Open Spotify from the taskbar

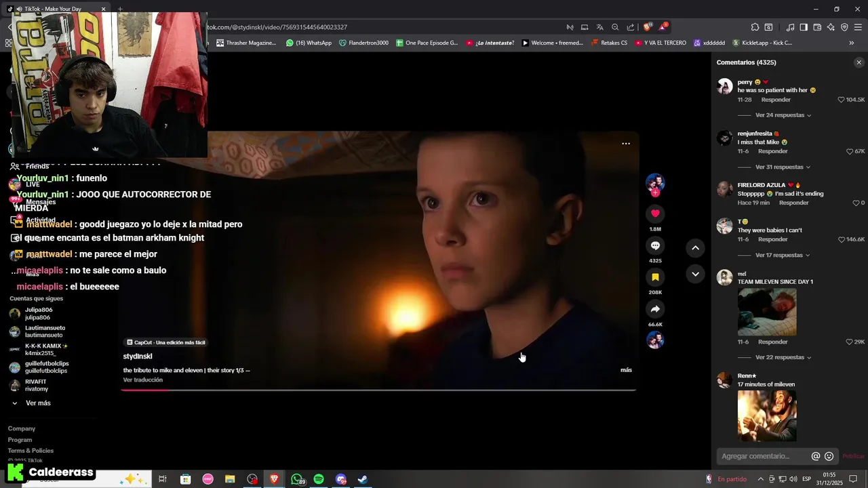(319, 479)
